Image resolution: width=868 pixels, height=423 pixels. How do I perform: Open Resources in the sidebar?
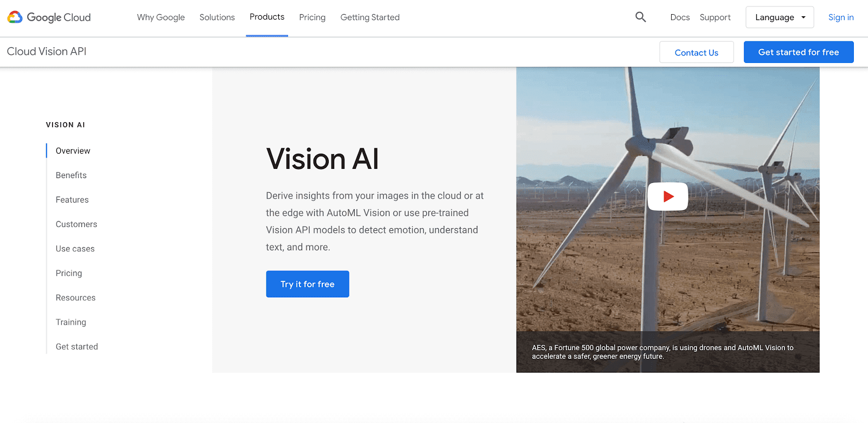click(x=75, y=298)
